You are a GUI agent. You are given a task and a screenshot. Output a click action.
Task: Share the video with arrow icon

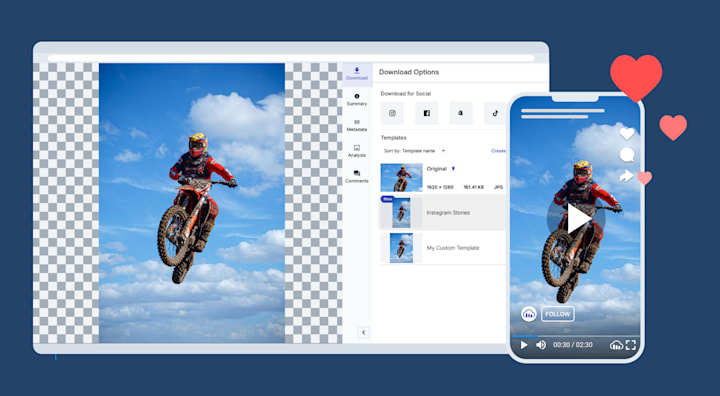[627, 176]
